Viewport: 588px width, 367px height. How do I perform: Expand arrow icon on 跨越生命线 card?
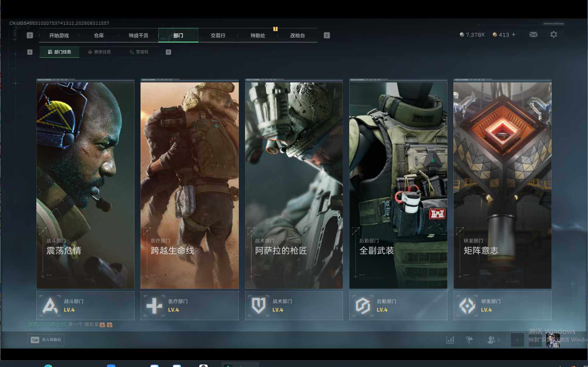click(147, 231)
